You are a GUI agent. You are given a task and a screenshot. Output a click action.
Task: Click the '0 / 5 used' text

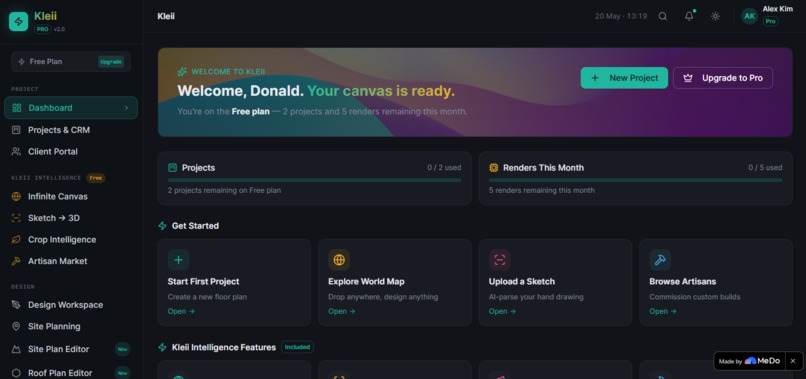coord(765,168)
